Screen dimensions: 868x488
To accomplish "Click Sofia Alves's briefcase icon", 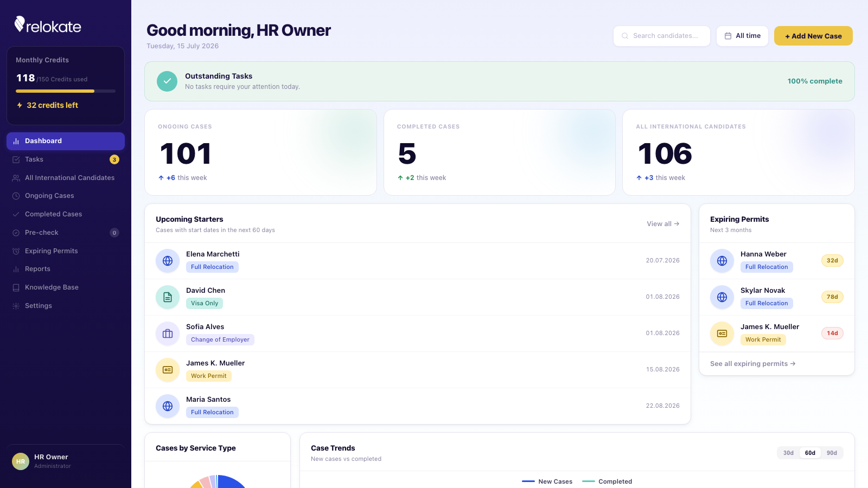I will pyautogui.click(x=168, y=333).
